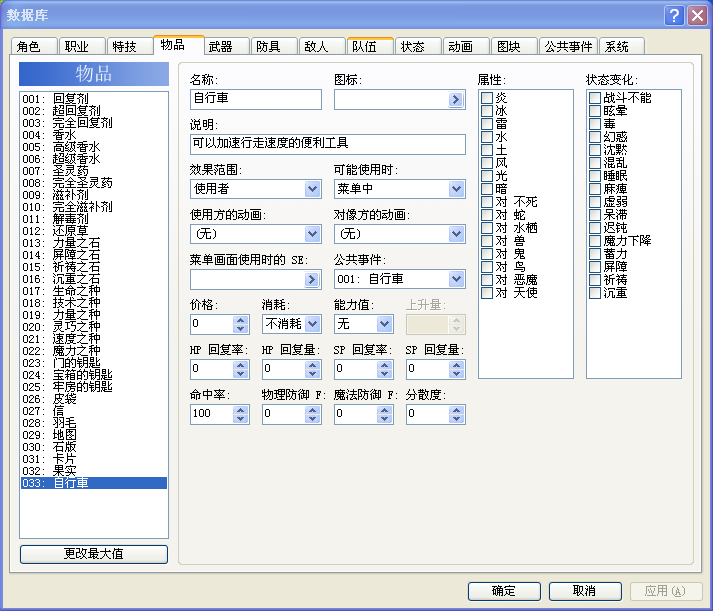Select item 033: 自行车 in list

[94, 483]
